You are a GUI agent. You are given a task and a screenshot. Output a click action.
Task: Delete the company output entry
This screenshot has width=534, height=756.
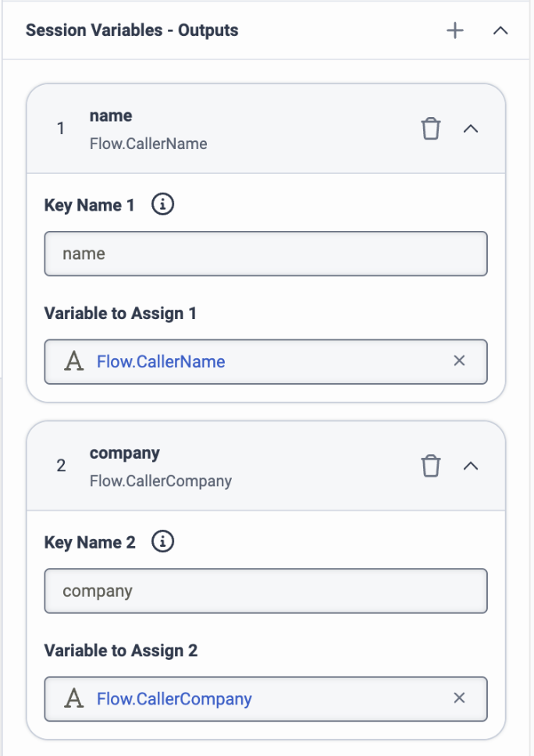(431, 466)
